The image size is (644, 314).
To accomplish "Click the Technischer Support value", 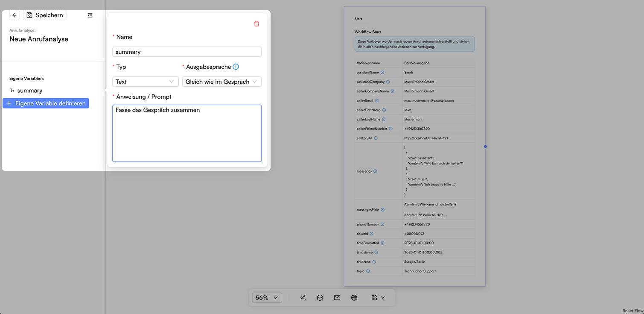I will click(420, 271).
